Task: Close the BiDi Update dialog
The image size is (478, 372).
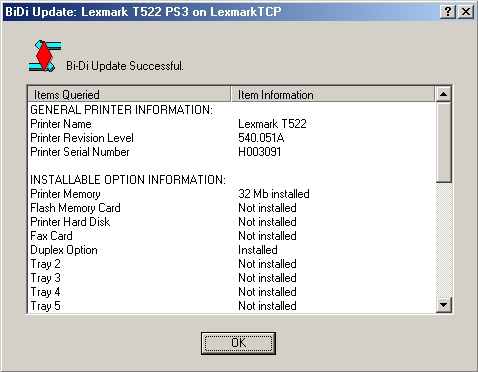Action: tap(466, 12)
